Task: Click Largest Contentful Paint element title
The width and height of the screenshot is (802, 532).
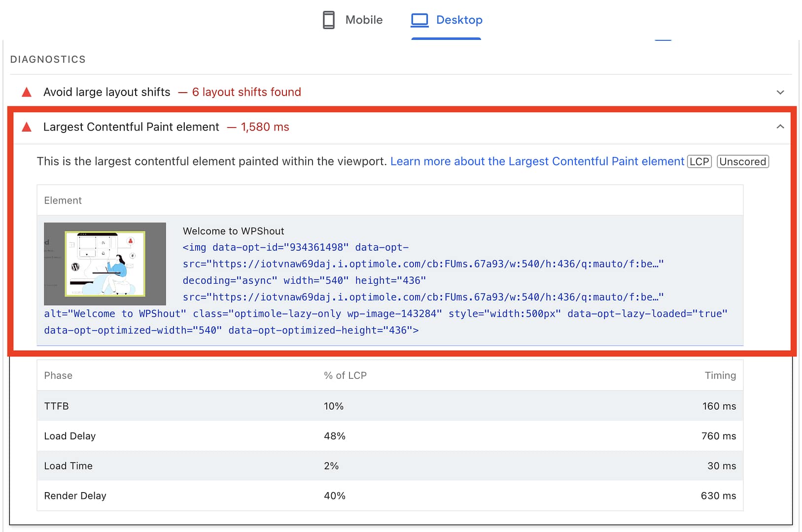Action: (131, 127)
